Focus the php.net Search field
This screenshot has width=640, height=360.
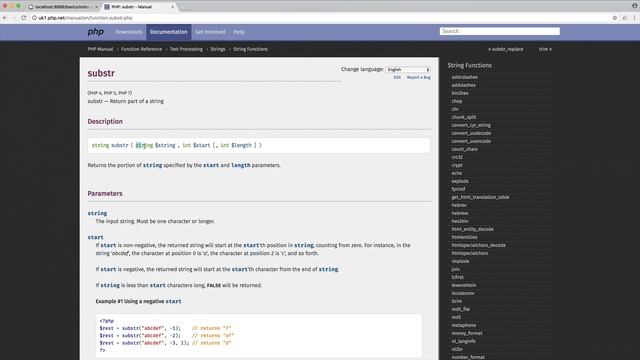point(500,31)
